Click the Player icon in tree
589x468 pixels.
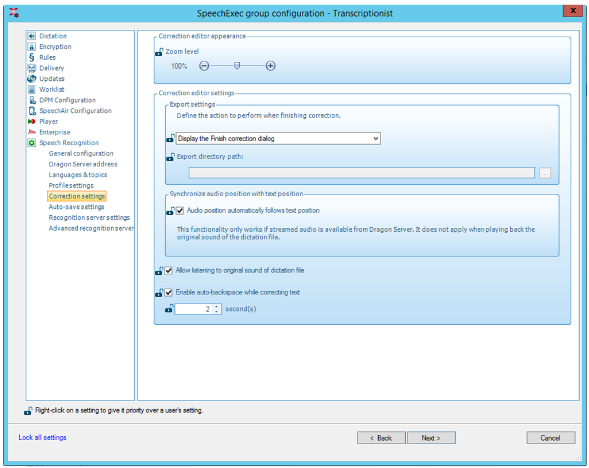32,121
